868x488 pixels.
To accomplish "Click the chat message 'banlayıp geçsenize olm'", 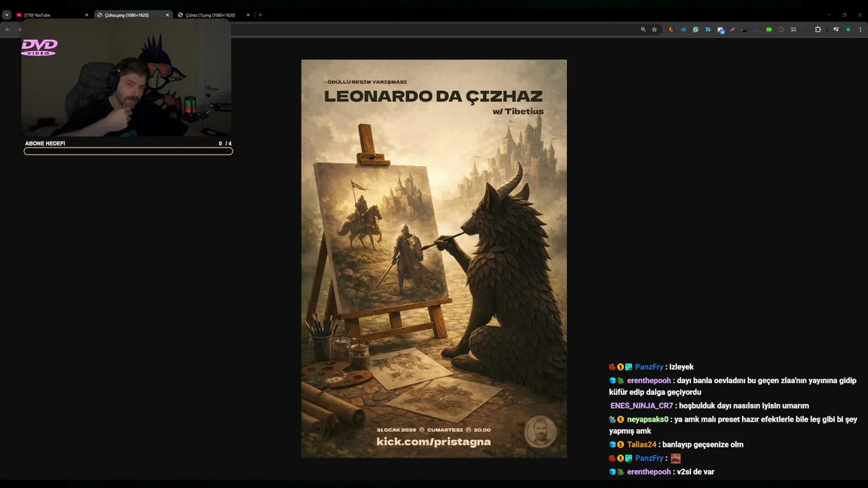I will 703,445.
